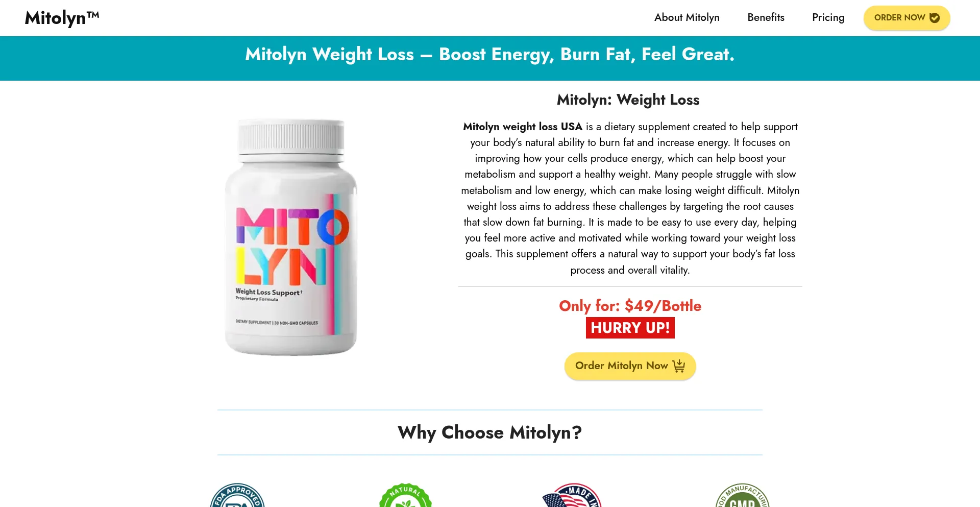This screenshot has height=507, width=980.
Task: Click the Mitolyn™ logo in the header
Action: 62,18
